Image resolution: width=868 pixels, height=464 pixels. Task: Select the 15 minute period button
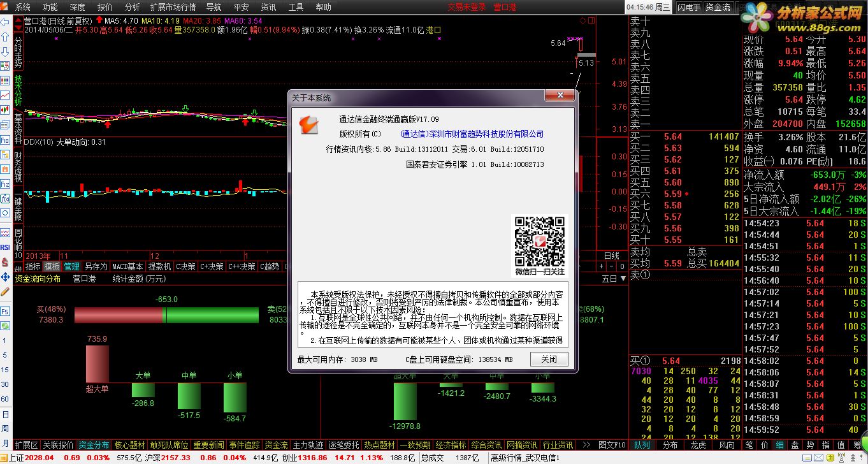pyautogui.click(x=5, y=370)
